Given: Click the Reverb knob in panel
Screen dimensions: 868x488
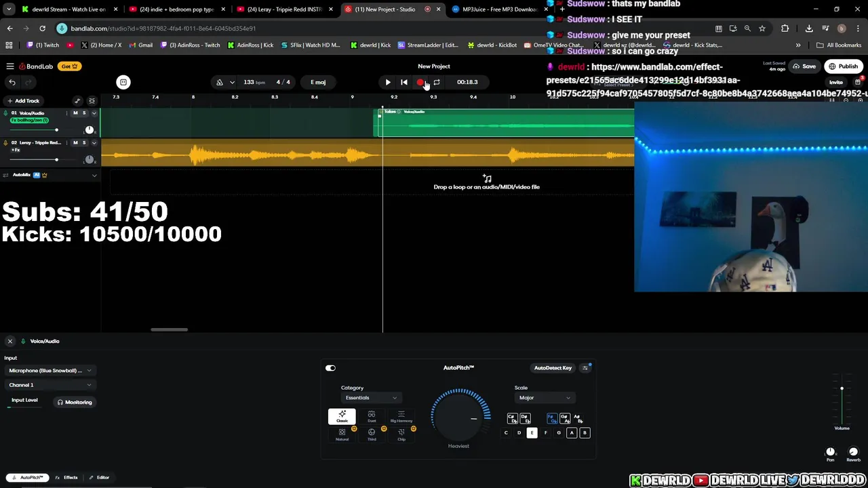Looking at the screenshot, I should 853,451.
